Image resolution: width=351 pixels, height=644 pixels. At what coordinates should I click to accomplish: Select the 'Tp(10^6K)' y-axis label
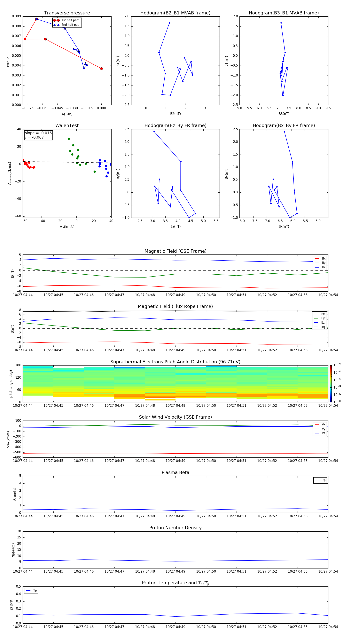(x=11, y=605)
